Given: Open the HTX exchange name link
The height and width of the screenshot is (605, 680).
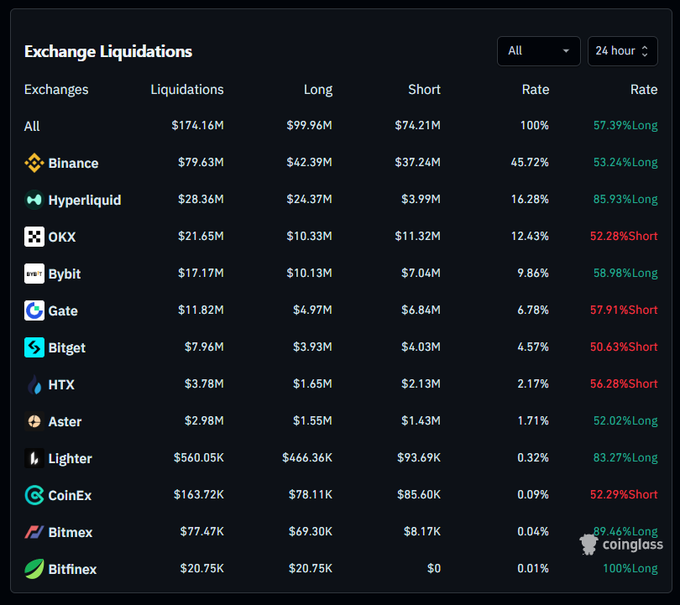Looking at the screenshot, I should tap(61, 384).
